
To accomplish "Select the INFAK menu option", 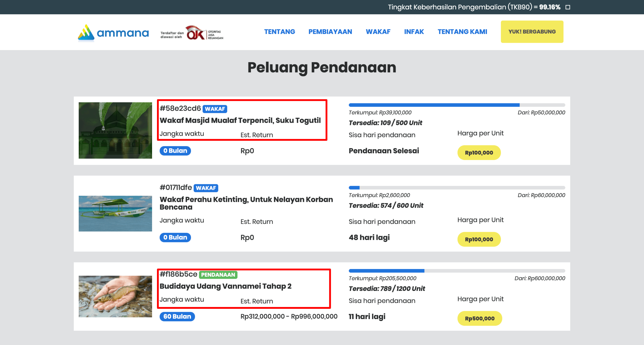I will pos(414,32).
